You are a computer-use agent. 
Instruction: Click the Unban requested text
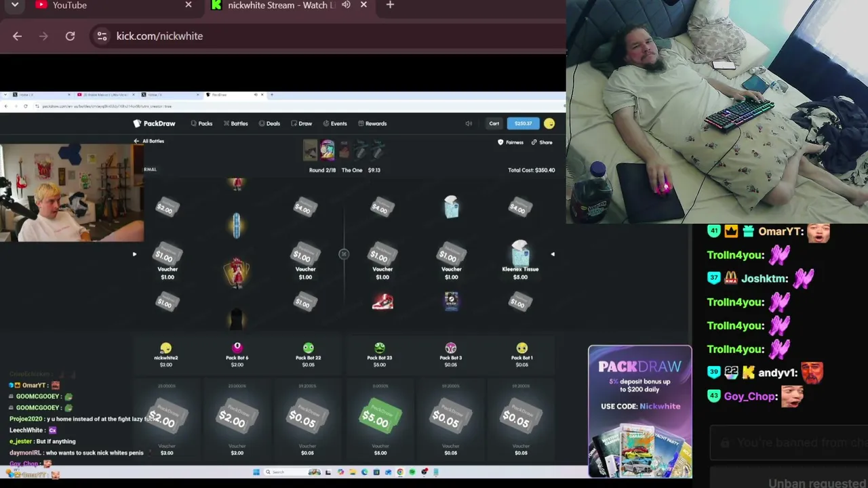tap(818, 483)
